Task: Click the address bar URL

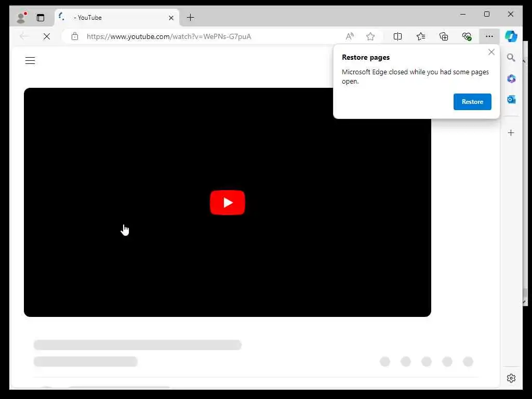Action: [x=169, y=37]
